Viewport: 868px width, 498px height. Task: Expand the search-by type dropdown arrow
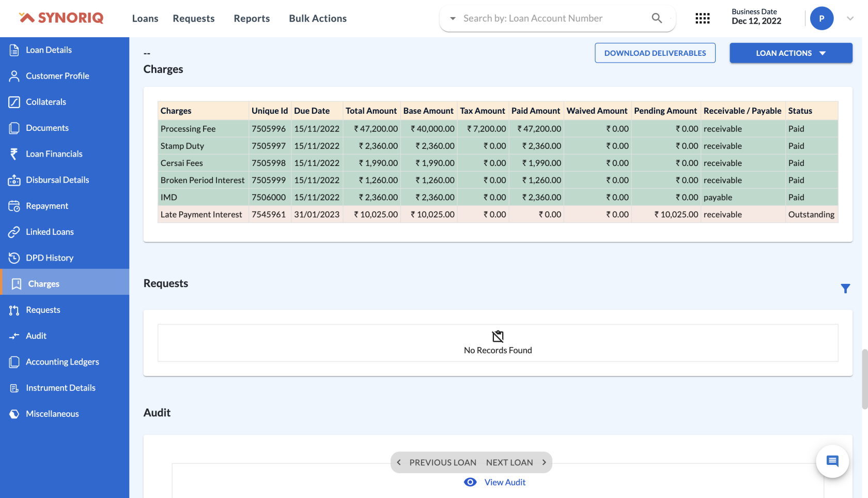[453, 19]
